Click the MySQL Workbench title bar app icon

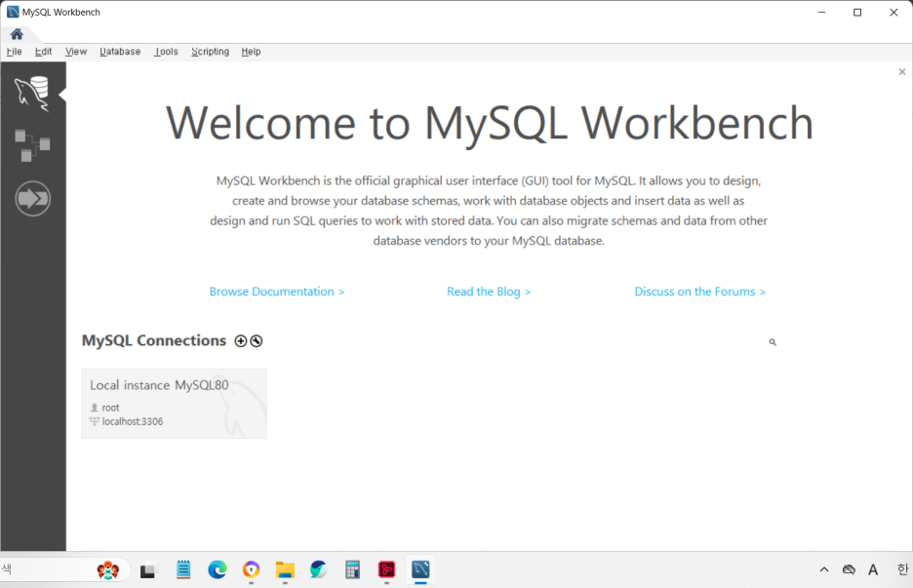pos(13,13)
